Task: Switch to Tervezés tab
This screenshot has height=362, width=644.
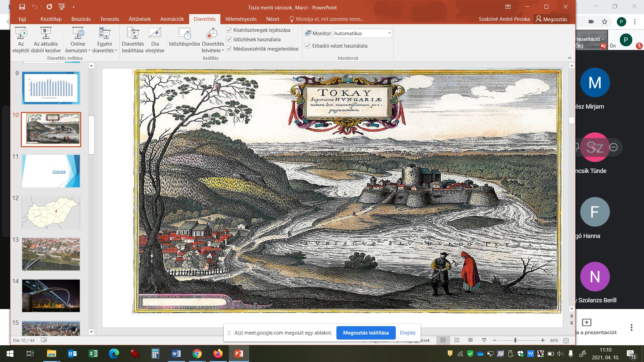Action: coord(110,19)
